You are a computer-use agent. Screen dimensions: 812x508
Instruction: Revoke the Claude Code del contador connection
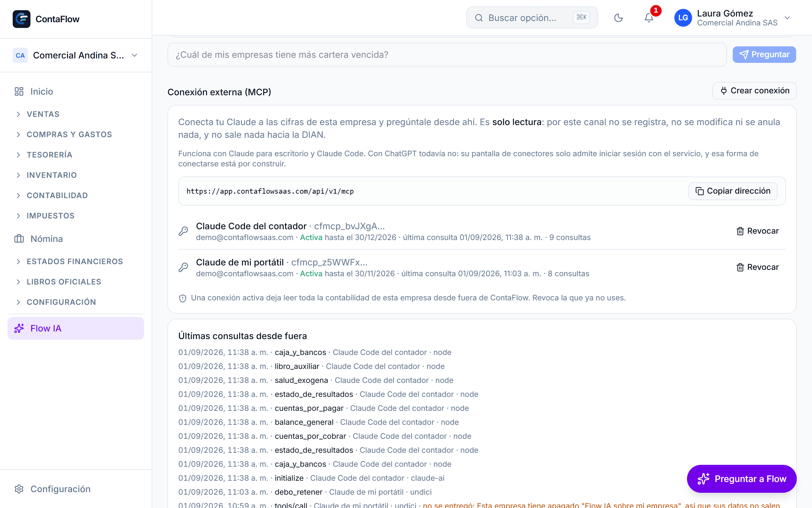tap(758, 231)
